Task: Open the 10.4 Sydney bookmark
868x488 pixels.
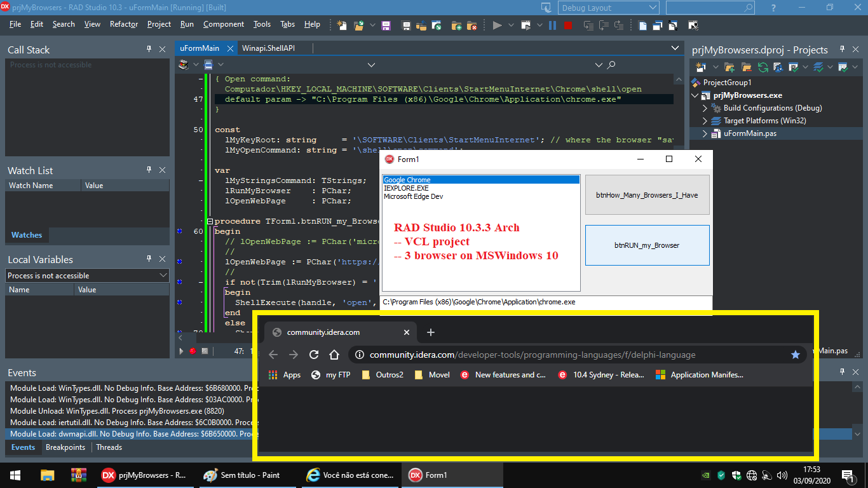Action: coord(602,375)
